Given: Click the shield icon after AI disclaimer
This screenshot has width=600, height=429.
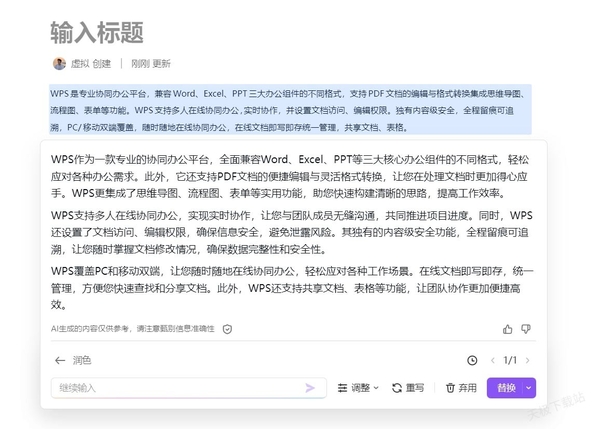Looking at the screenshot, I should 227,329.
